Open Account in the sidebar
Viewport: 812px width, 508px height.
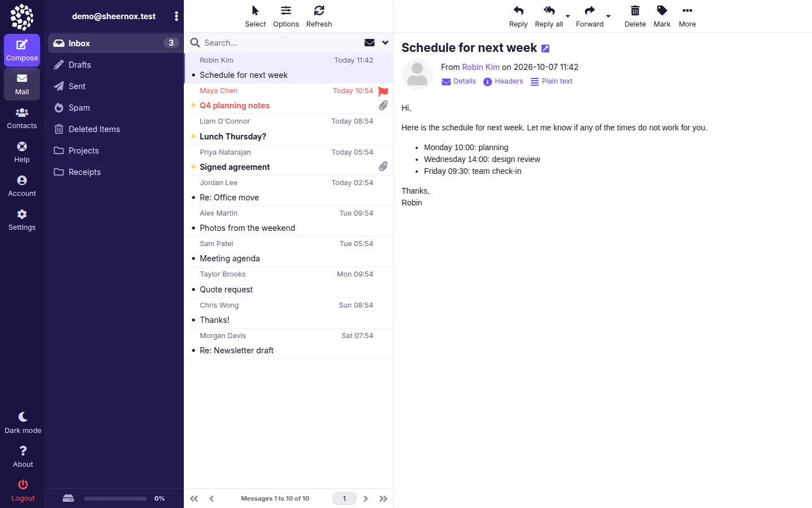click(x=22, y=186)
